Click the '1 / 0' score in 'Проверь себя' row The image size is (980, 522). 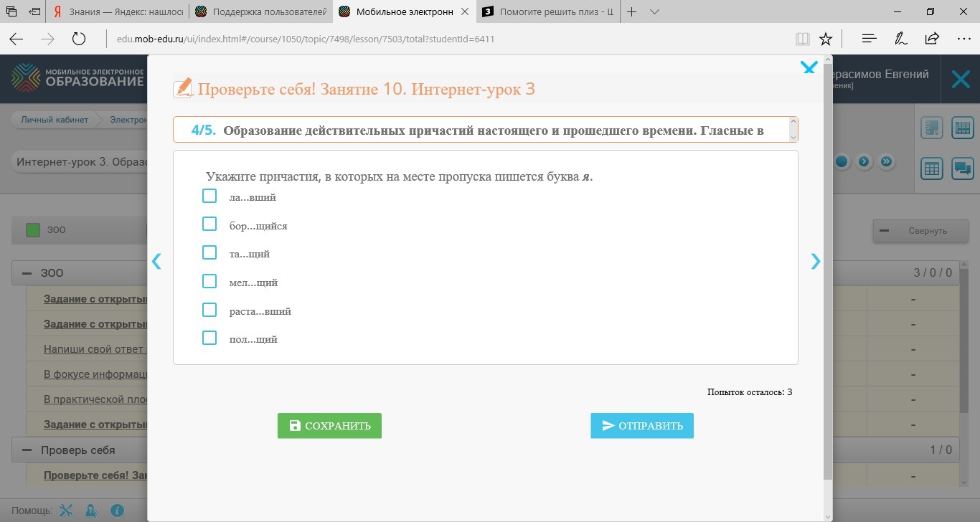[x=941, y=450]
